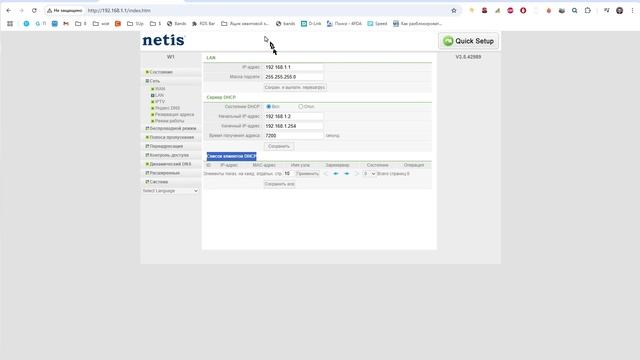Viewport: 640px width, 360px height.
Task: Click the browser back button
Action: 9,11
